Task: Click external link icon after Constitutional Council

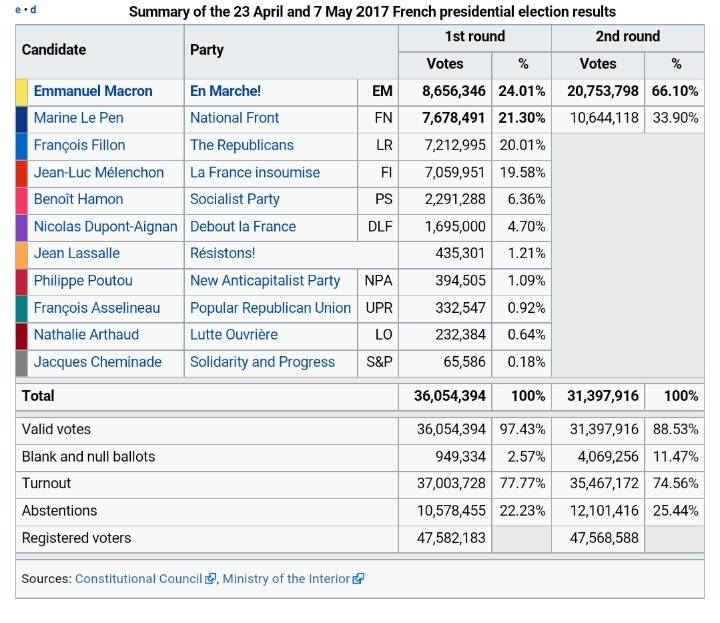Action: (211, 579)
